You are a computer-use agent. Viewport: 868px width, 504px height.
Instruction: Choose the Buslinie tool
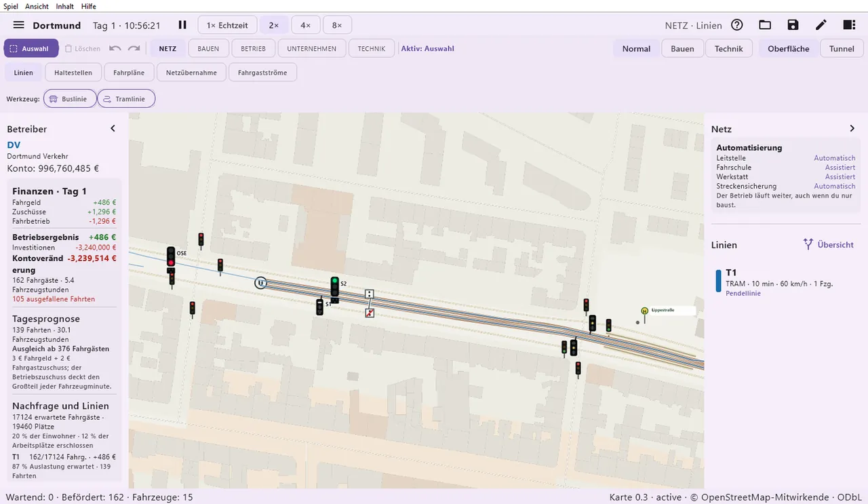tap(70, 99)
